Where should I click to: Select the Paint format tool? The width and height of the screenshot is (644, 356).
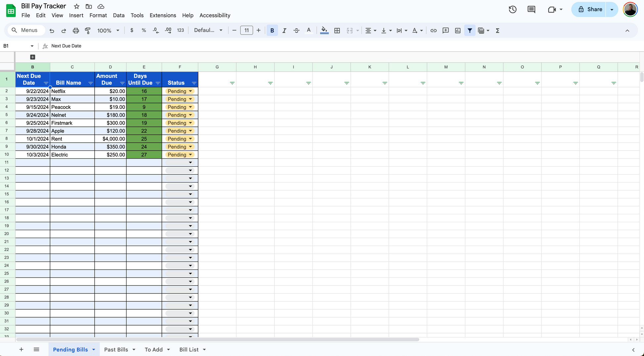pyautogui.click(x=88, y=30)
